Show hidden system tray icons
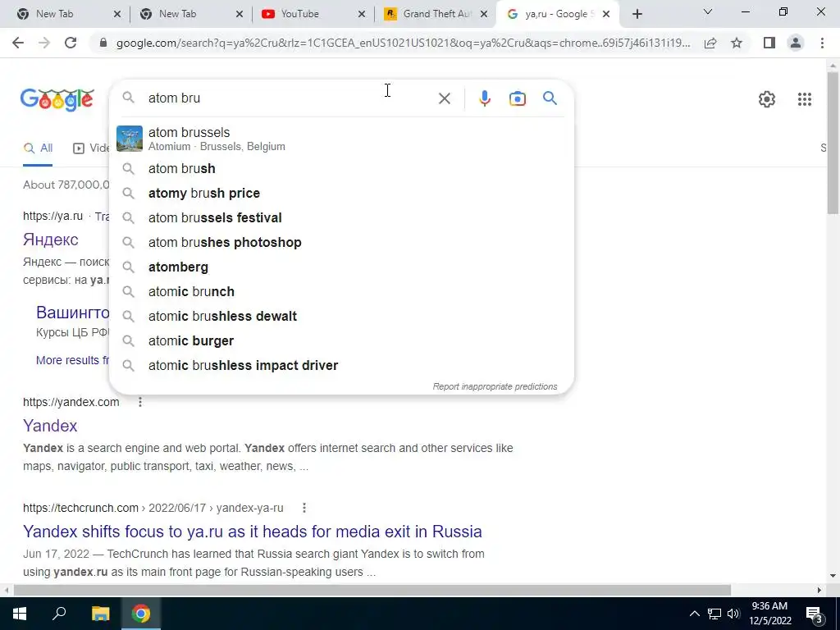 coord(694,614)
